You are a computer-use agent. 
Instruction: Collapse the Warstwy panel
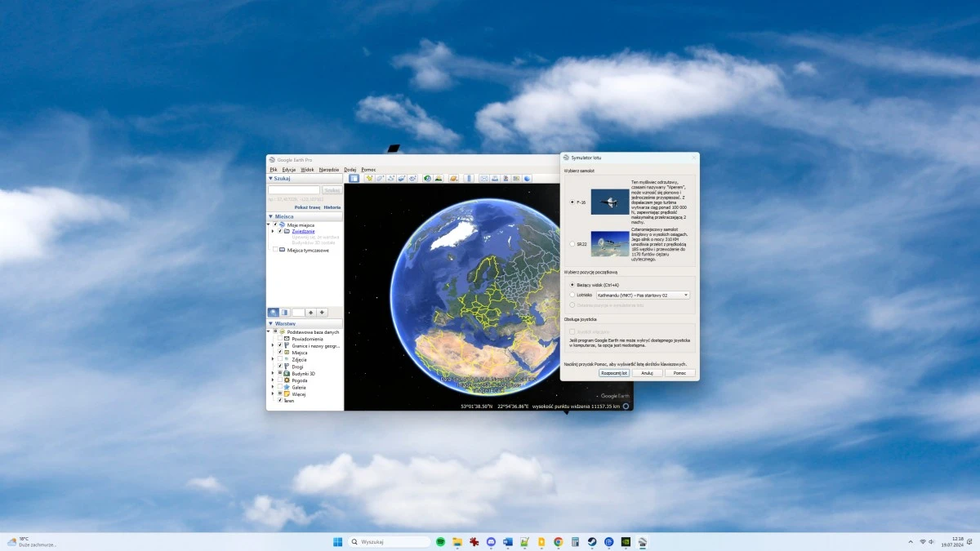click(271, 323)
